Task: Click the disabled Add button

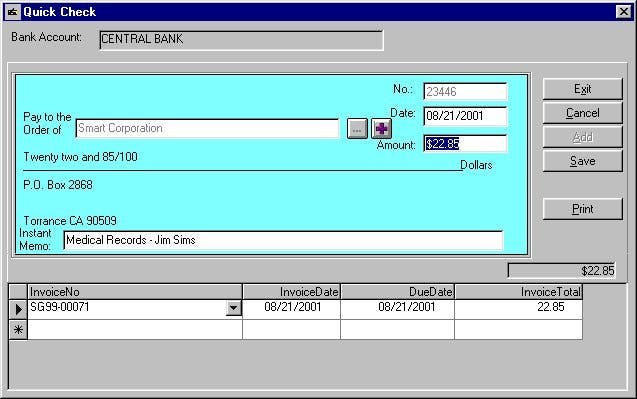Action: (582, 137)
